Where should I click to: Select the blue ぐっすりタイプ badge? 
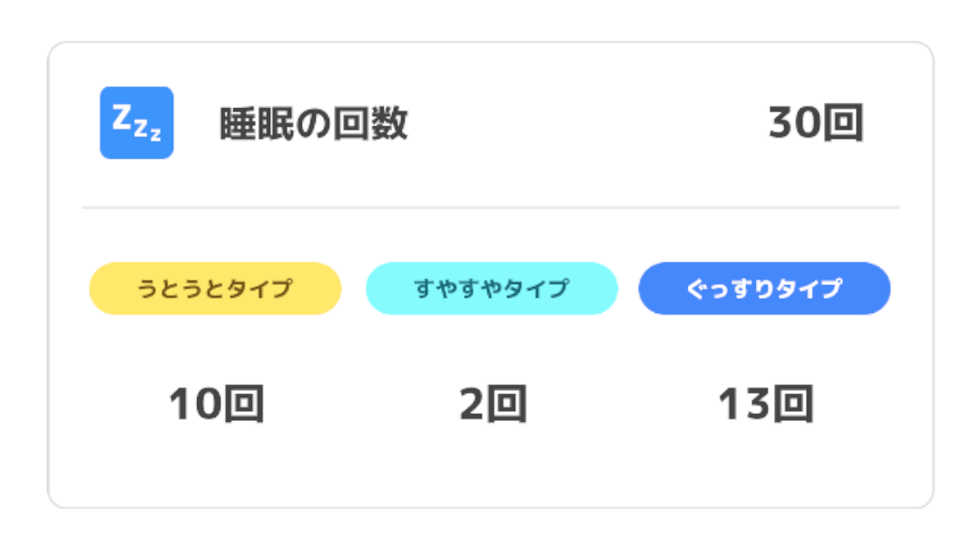[764, 288]
